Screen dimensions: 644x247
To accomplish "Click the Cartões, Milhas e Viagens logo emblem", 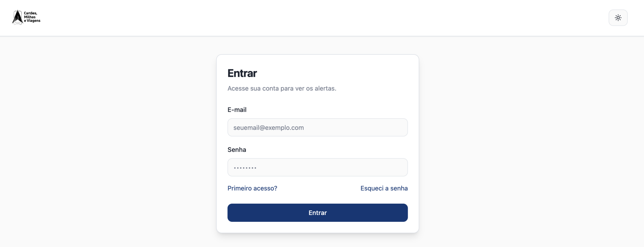I will [17, 17].
